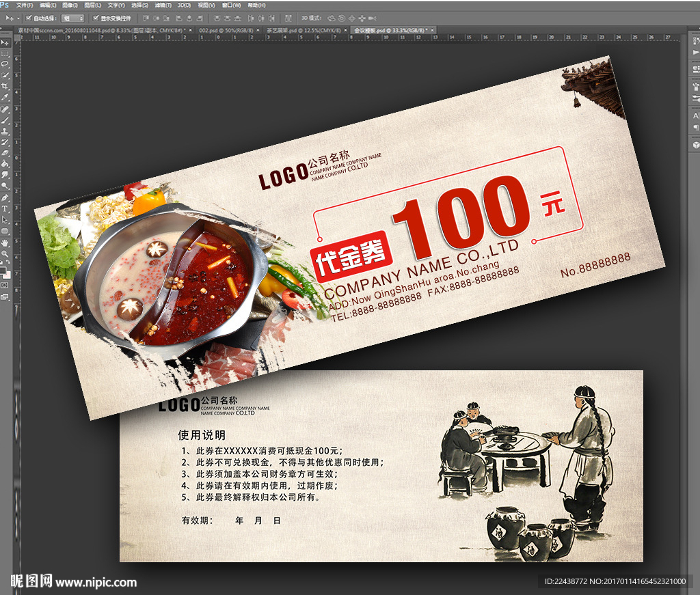Open the 文字(Y) Type menu
Viewport: 700px width, 595px height.
pyautogui.click(x=116, y=5)
